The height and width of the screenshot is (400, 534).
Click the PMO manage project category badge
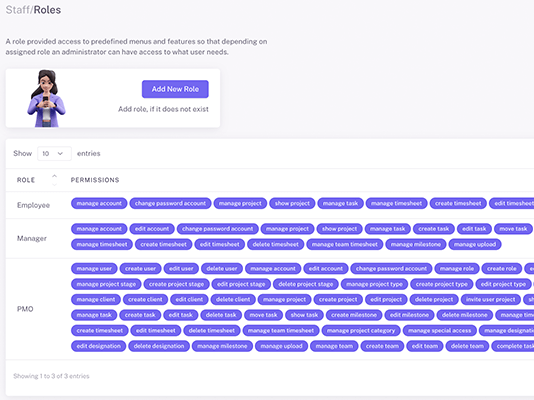tap(361, 331)
